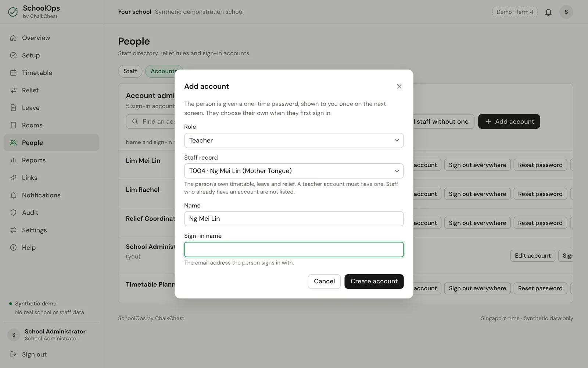Click the School Administrator profile at bottom
The height and width of the screenshot is (368, 588).
[51, 335]
